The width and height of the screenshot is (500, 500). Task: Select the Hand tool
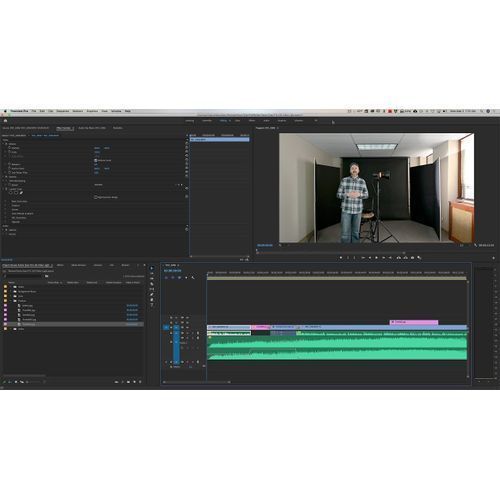[x=152, y=300]
